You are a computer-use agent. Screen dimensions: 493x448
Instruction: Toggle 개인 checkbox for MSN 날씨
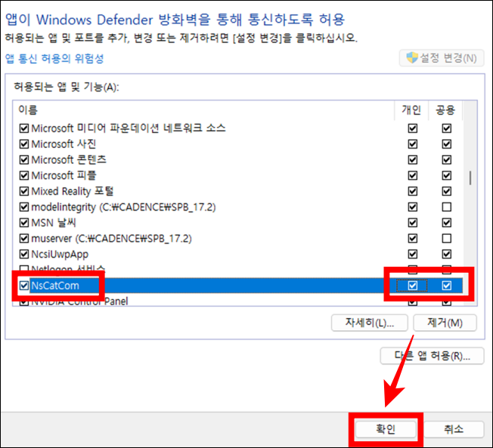coord(413,223)
